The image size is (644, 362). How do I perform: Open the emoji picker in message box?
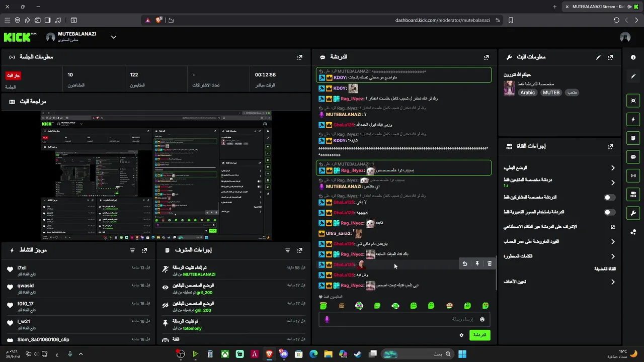(482, 319)
